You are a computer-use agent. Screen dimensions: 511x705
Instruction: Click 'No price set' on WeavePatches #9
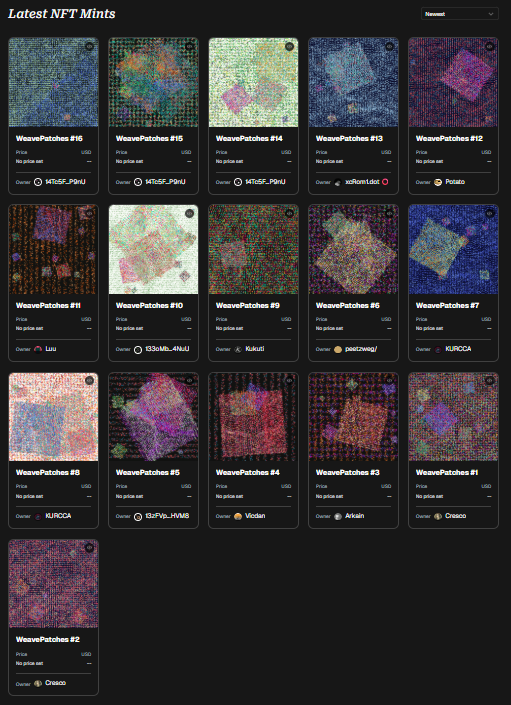tap(229, 328)
